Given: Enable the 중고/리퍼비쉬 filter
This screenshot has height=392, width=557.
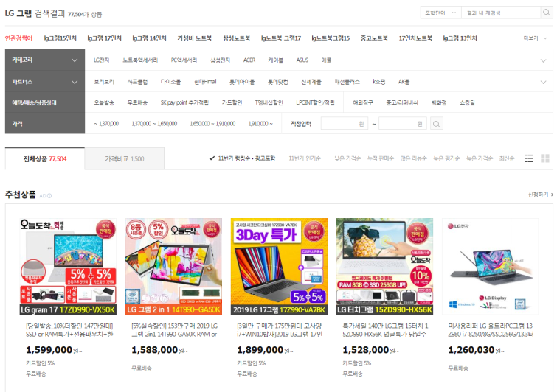Looking at the screenshot, I should coord(402,102).
